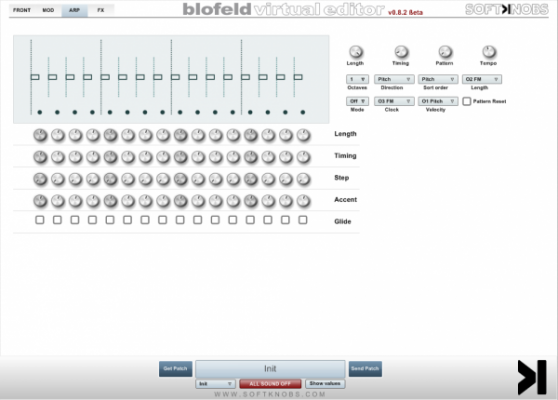The height and width of the screenshot is (400, 558).
Task: Open the Init preset dropdown below the patch name
Action: click(x=215, y=384)
